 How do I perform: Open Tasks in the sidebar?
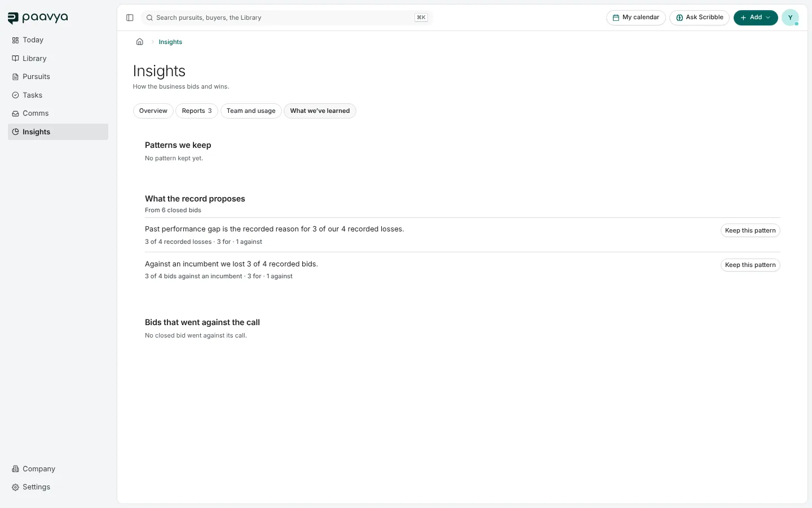click(58, 95)
